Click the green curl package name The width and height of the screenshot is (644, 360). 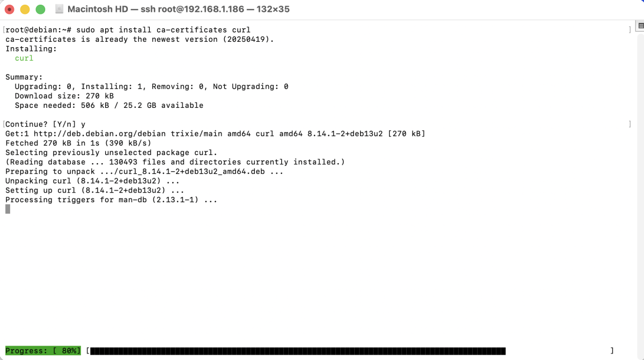[24, 58]
